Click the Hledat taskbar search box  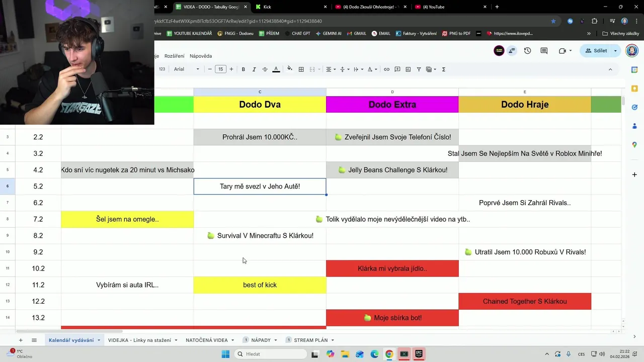coord(271,354)
